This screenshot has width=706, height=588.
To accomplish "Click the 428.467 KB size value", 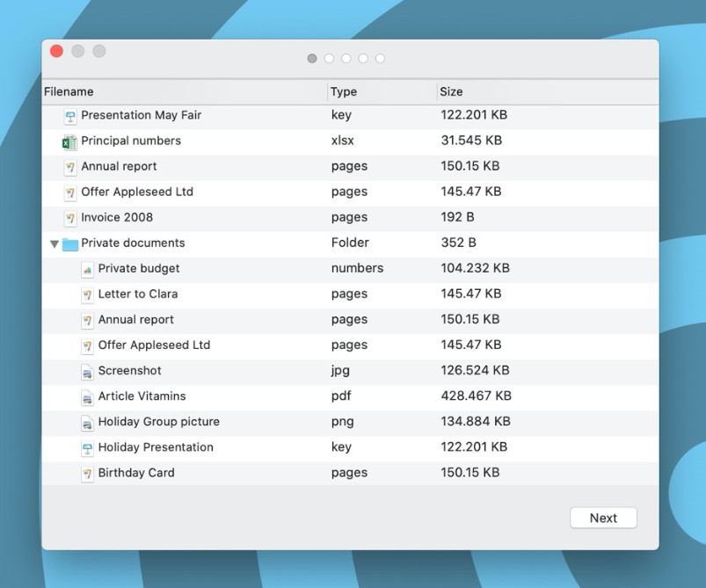I will pos(476,396).
